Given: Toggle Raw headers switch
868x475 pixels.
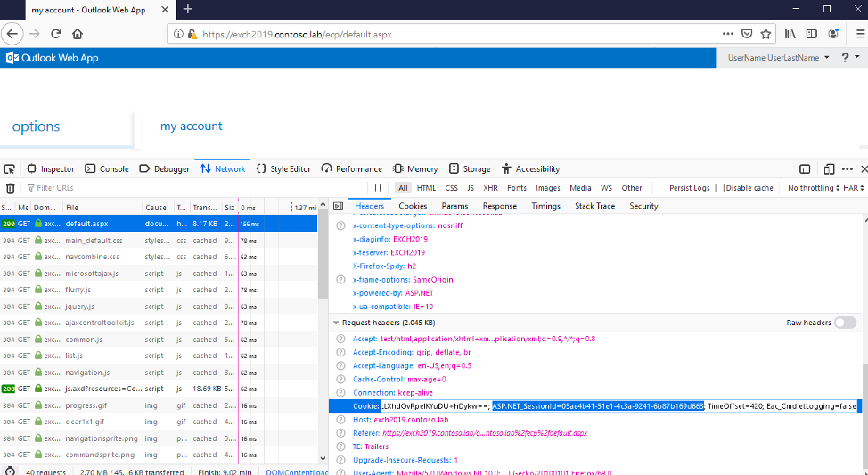Looking at the screenshot, I should click(845, 323).
